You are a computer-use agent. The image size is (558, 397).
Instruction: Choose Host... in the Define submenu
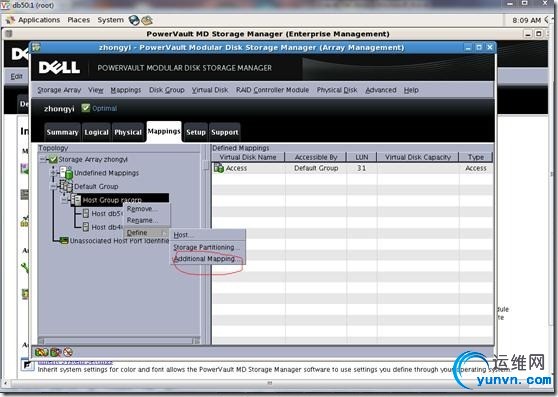[x=208, y=235]
